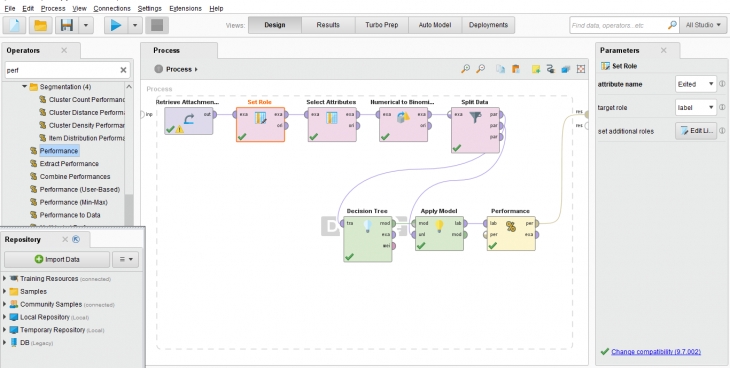Click the auto-fit process icon in the process toolbar
Viewport: 730px width, 368px height.
click(581, 69)
